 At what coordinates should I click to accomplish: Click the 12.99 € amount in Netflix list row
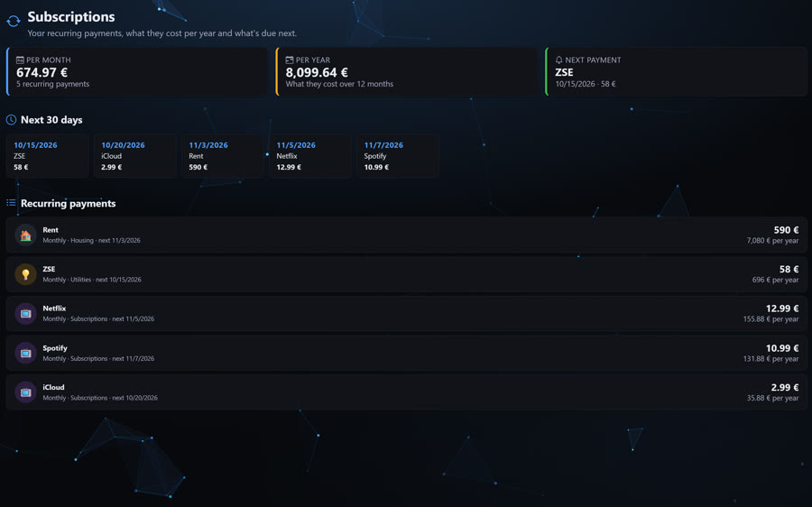click(782, 309)
